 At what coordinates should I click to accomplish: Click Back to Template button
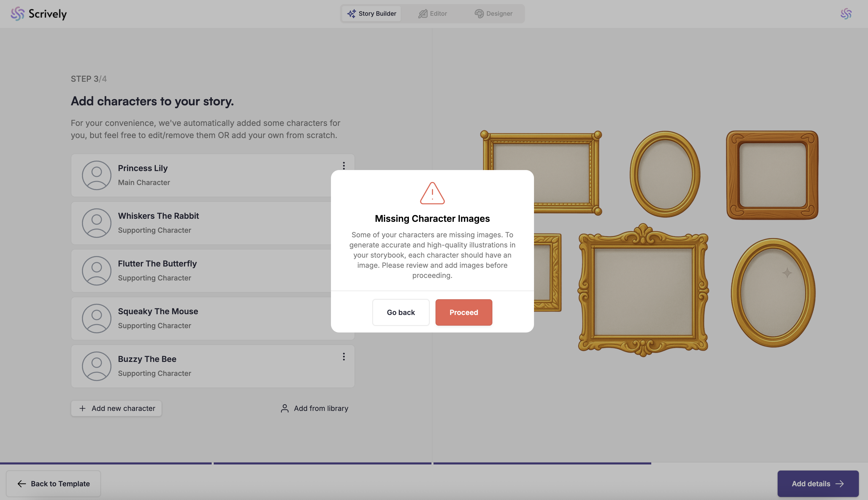[54, 484]
